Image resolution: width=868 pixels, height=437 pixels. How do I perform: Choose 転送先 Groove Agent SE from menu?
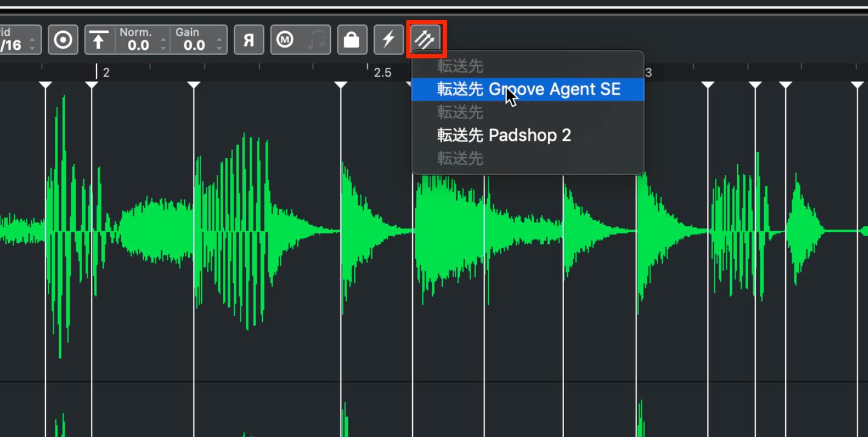[528, 89]
